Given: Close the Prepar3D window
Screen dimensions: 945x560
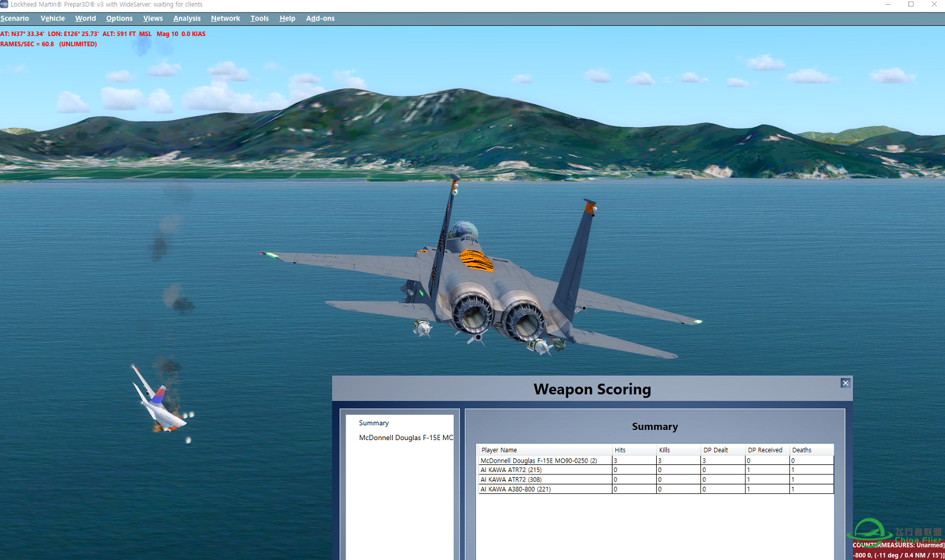Looking at the screenshot, I should (934, 4).
